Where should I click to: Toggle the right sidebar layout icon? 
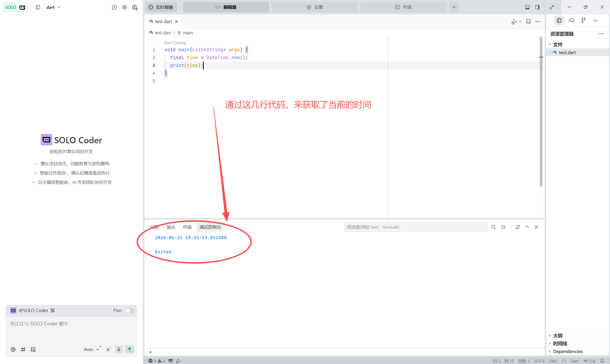[537, 7]
